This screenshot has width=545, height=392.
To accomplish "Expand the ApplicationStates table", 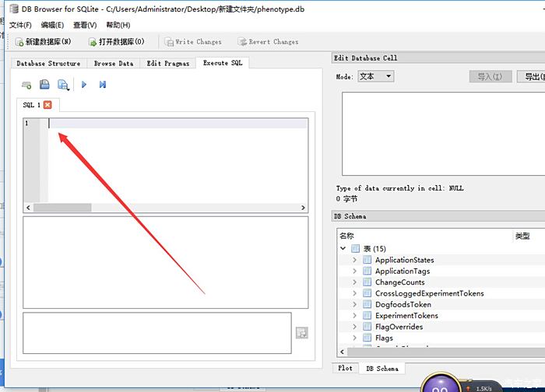I will 354,260.
